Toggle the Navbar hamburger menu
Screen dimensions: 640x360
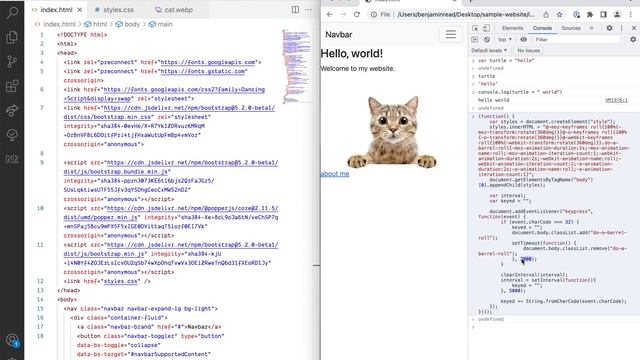(451, 34)
